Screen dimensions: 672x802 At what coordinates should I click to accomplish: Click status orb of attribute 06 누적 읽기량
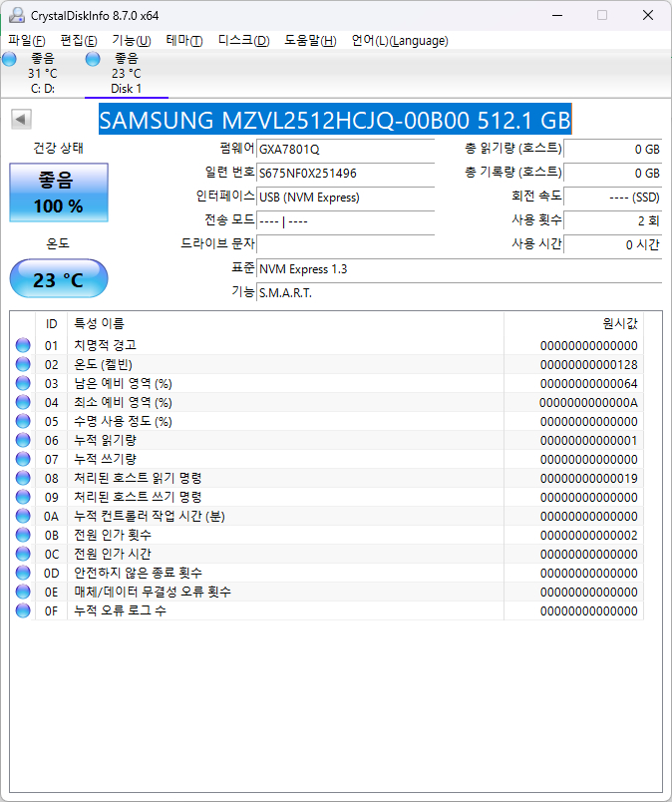23,440
